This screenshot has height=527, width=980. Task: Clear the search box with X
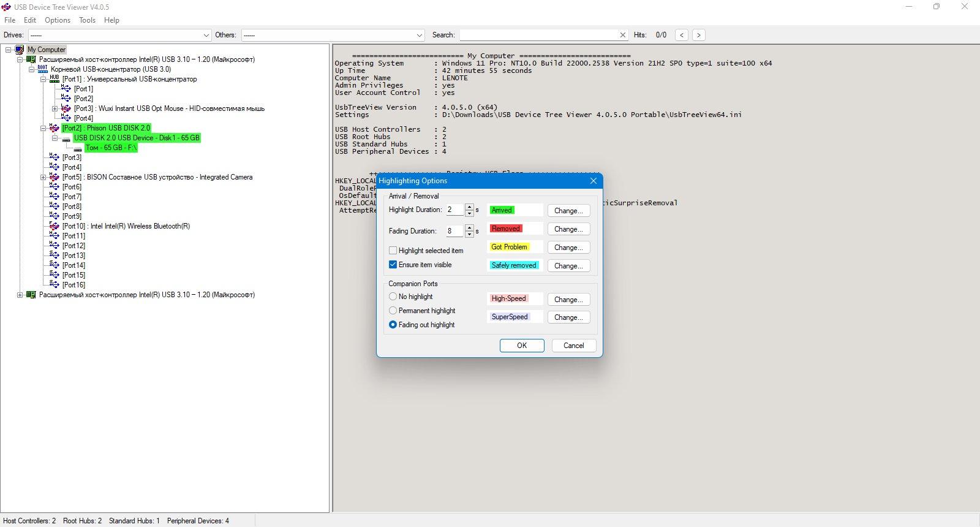point(623,35)
